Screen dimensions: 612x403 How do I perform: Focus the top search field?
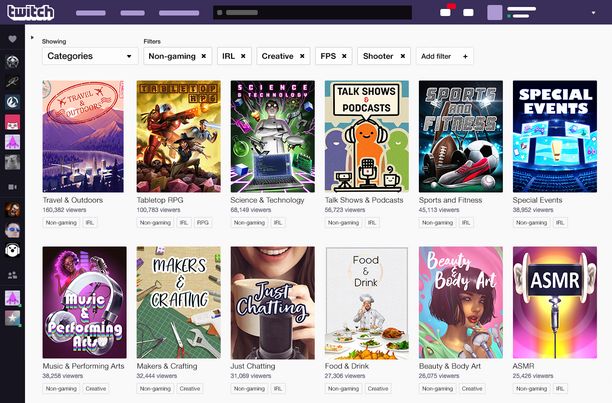click(312, 12)
